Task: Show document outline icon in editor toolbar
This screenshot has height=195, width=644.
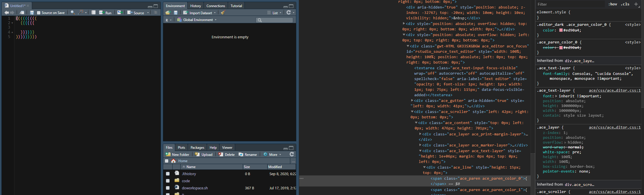Action: pos(155,12)
